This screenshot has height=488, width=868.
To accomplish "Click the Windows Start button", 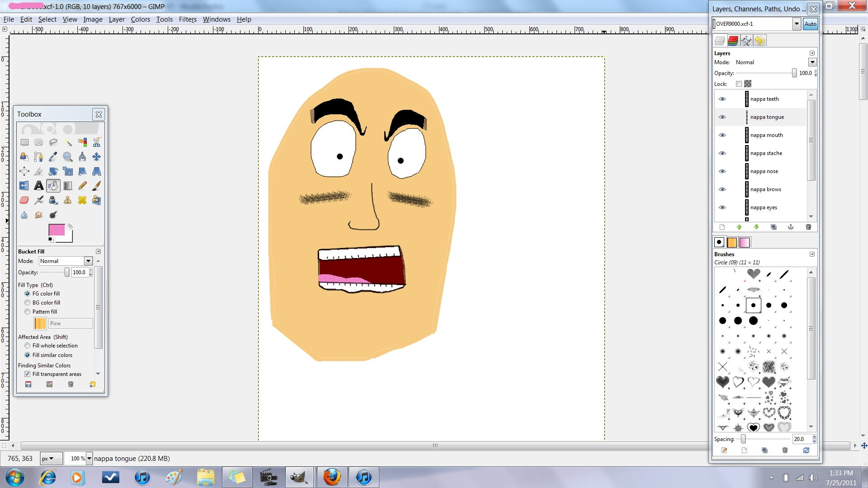I will [14, 477].
